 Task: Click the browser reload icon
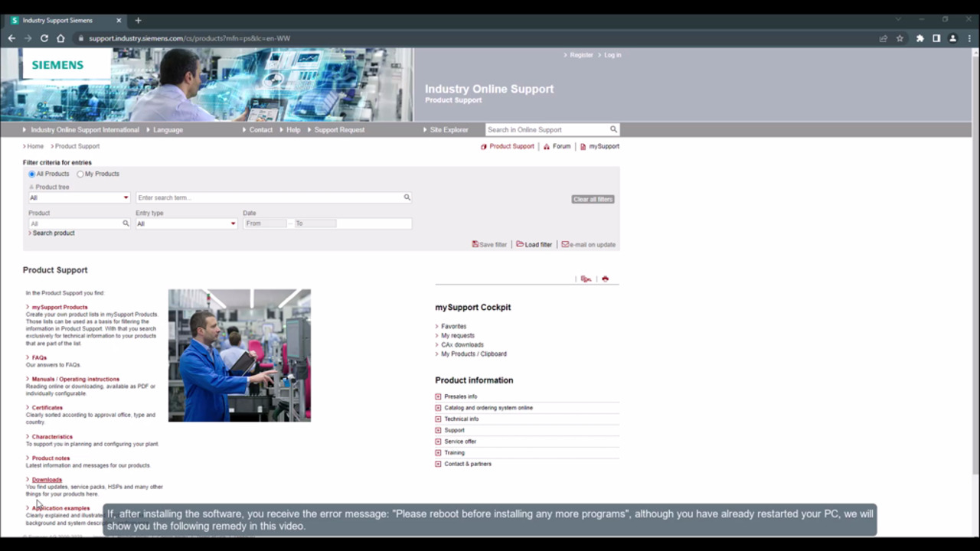[x=44, y=38]
